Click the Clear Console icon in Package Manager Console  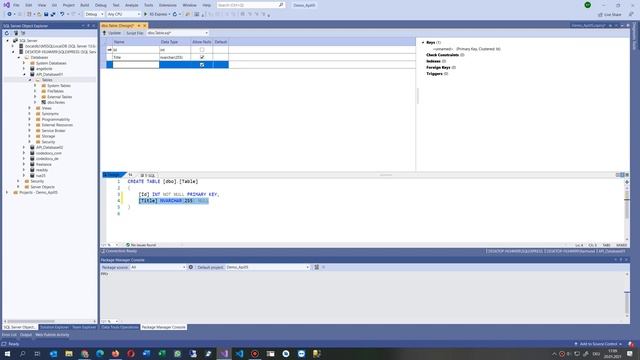316,267
